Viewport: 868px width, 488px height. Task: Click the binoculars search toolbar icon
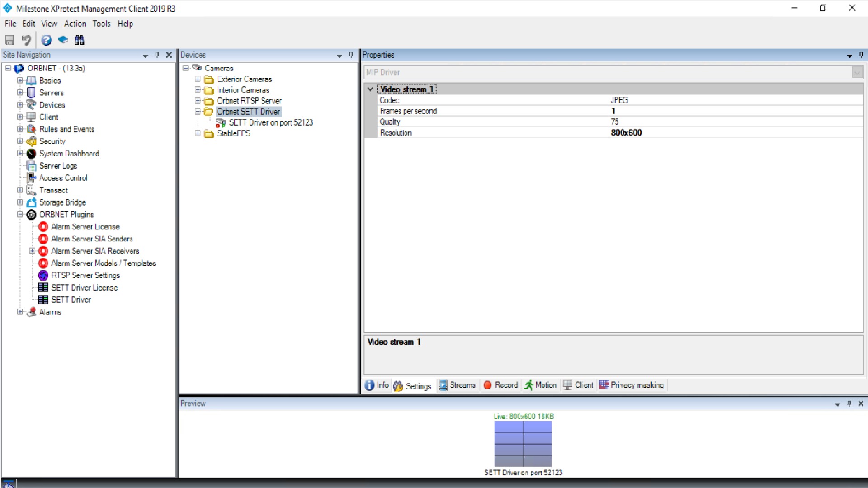80,40
